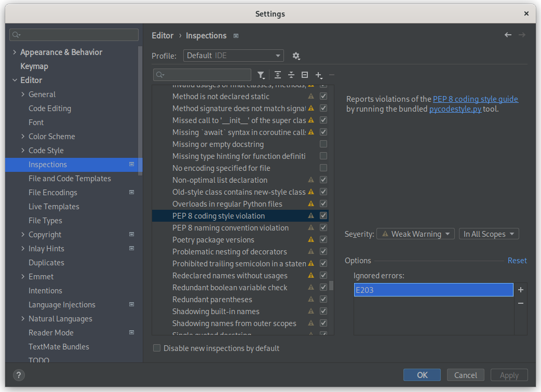Open the help question mark button
Image resolution: width=541 pixels, height=392 pixels.
click(x=19, y=375)
